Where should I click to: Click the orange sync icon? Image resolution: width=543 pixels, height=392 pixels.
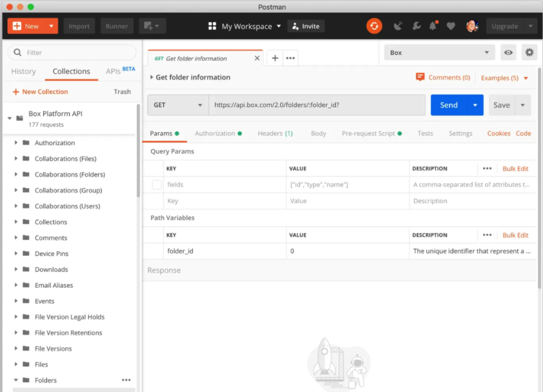374,26
